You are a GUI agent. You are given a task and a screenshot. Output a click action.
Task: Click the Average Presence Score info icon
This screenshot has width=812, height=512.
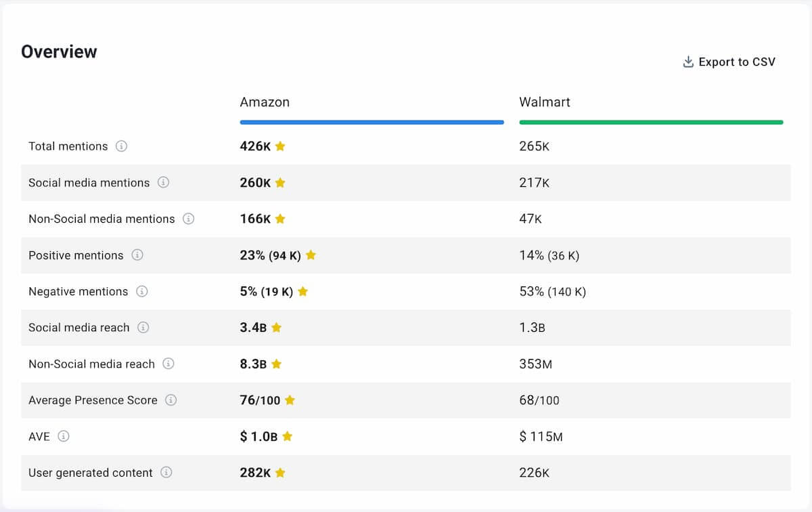coord(171,400)
